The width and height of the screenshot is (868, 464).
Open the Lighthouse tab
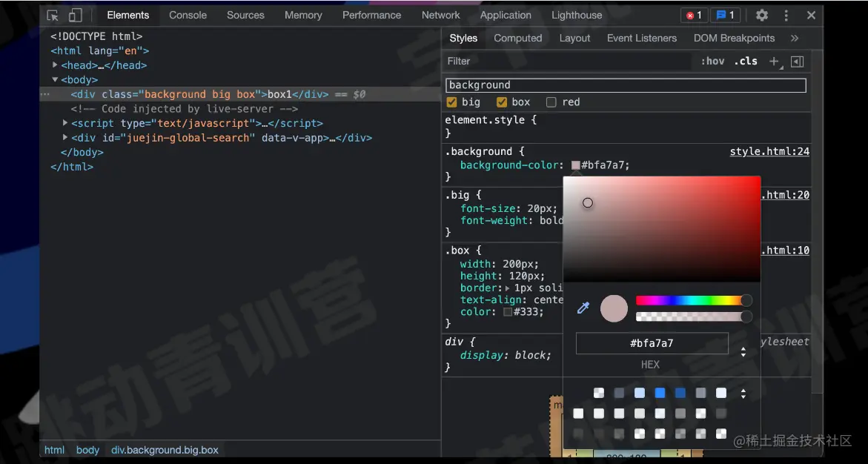pos(576,16)
